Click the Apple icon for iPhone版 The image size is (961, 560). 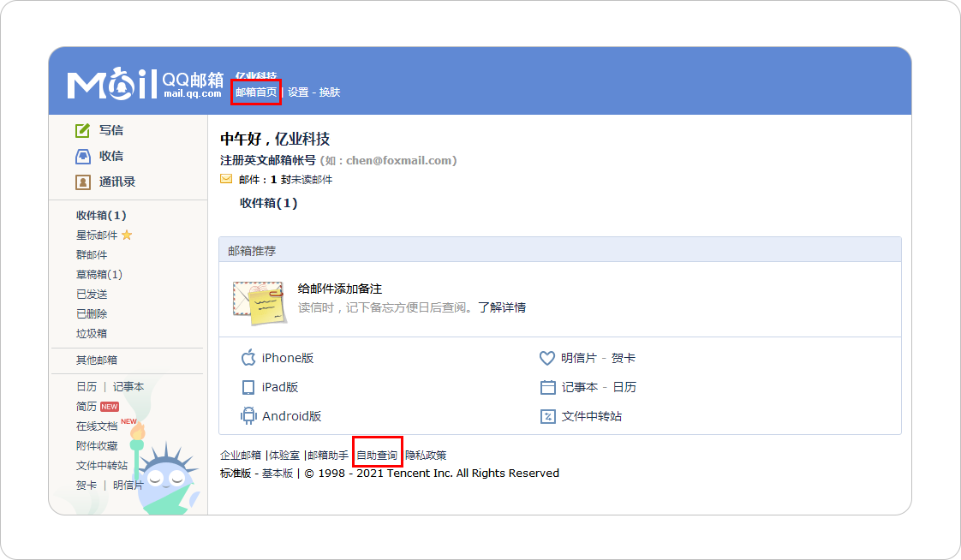pyautogui.click(x=248, y=357)
